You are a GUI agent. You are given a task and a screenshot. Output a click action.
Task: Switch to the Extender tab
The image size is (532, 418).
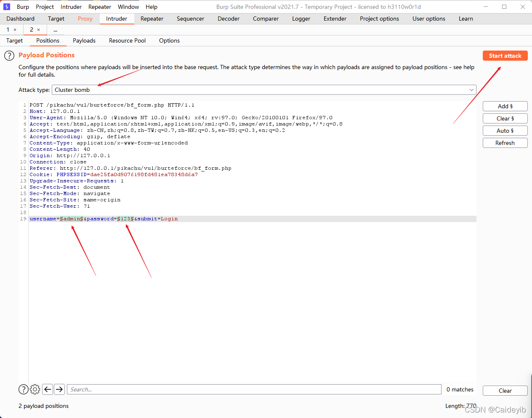(x=335, y=19)
